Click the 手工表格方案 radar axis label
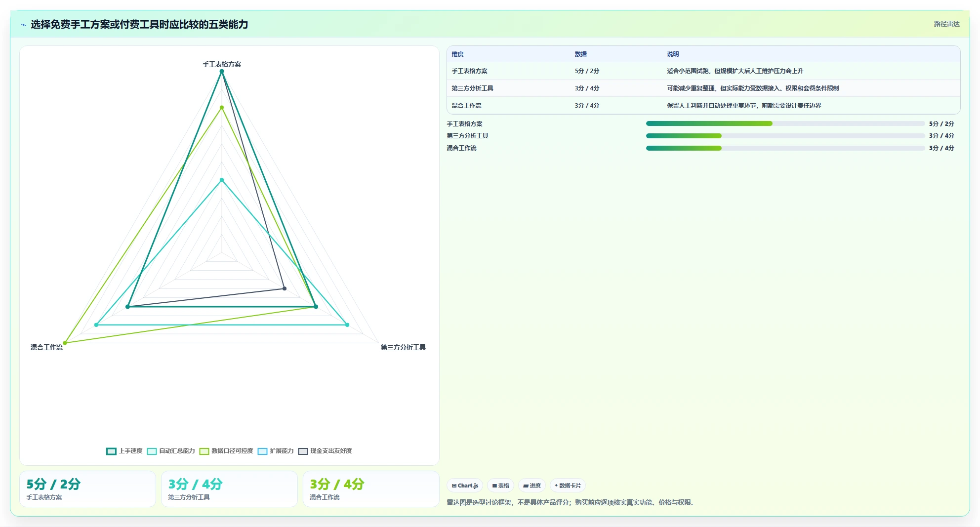This screenshot has width=980, height=527. pos(222,64)
